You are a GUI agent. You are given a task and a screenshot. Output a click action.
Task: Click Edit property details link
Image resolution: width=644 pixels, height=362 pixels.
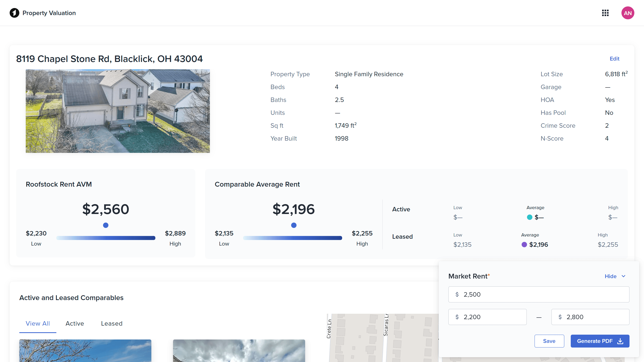[614, 59]
